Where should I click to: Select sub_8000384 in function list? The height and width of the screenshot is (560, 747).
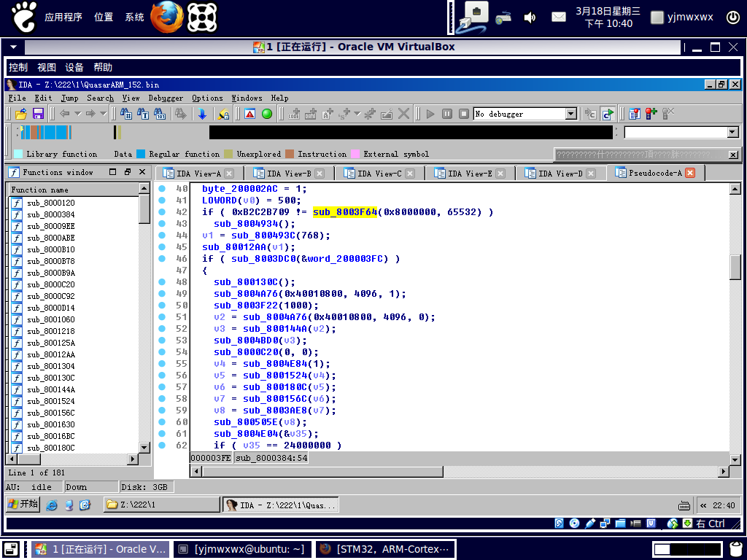51,215
